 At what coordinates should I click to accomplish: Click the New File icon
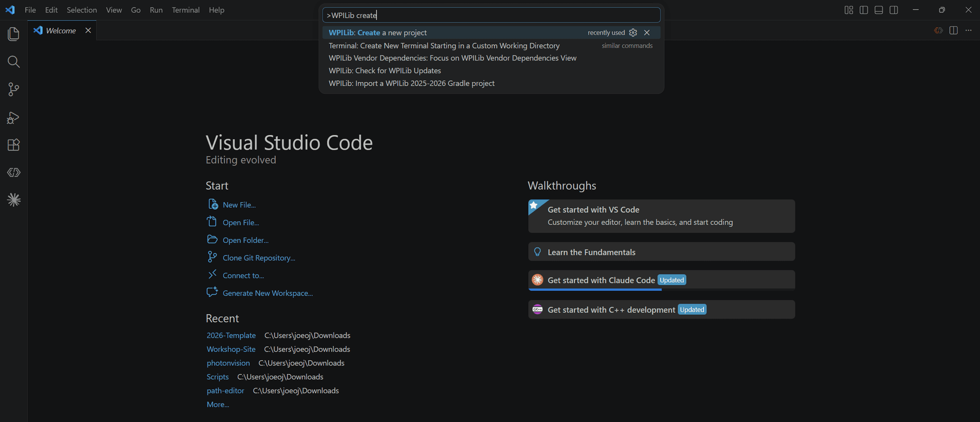pyautogui.click(x=212, y=204)
